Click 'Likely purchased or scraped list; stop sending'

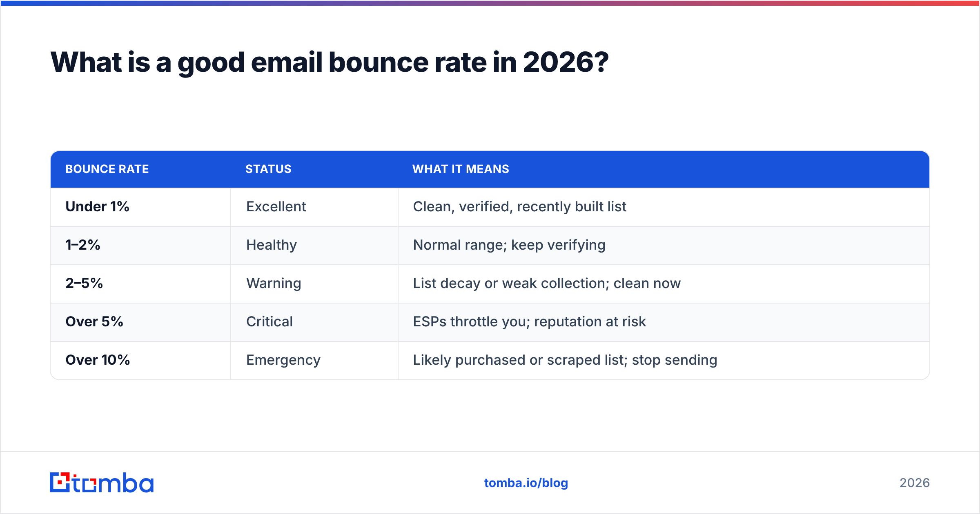[x=565, y=360]
